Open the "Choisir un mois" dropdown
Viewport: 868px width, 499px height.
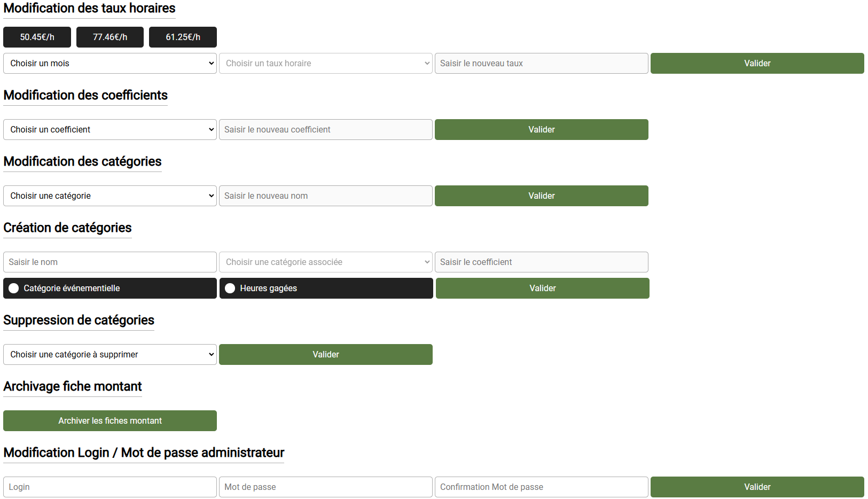coord(110,63)
